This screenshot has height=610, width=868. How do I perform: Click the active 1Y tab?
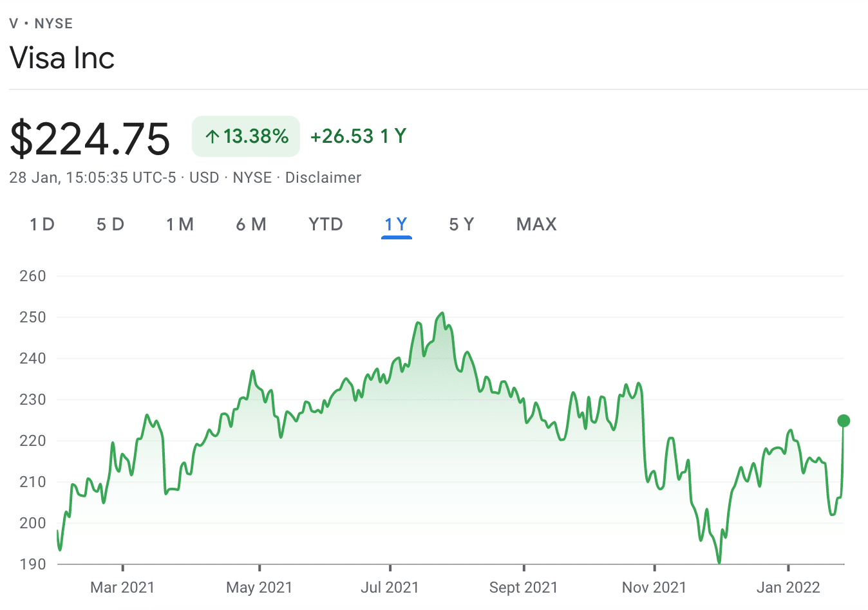[x=396, y=225]
